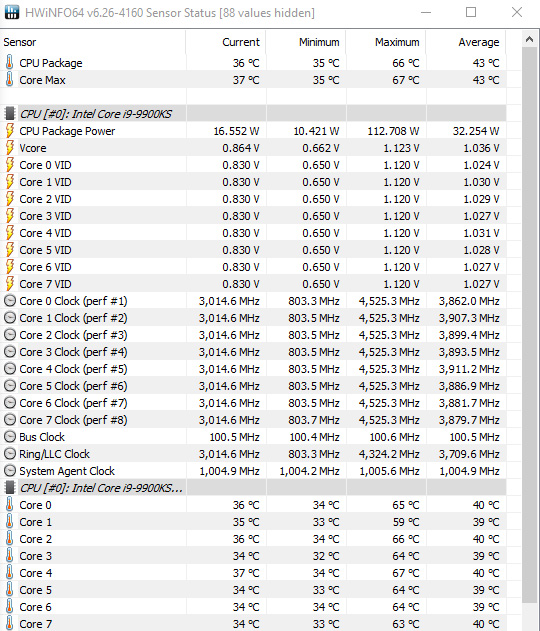The width and height of the screenshot is (540, 631).
Task: Click the Core 2 temperature thermometer icon
Action: (x=9, y=538)
